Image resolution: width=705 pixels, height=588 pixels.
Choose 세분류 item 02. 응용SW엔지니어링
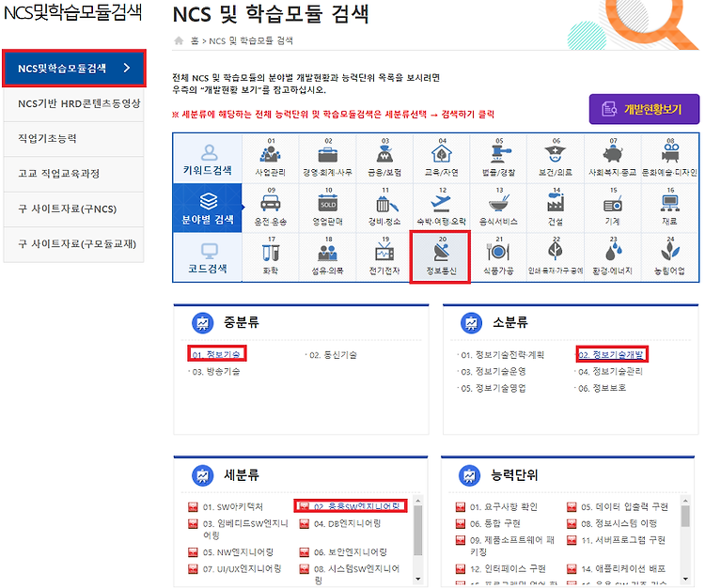(356, 506)
